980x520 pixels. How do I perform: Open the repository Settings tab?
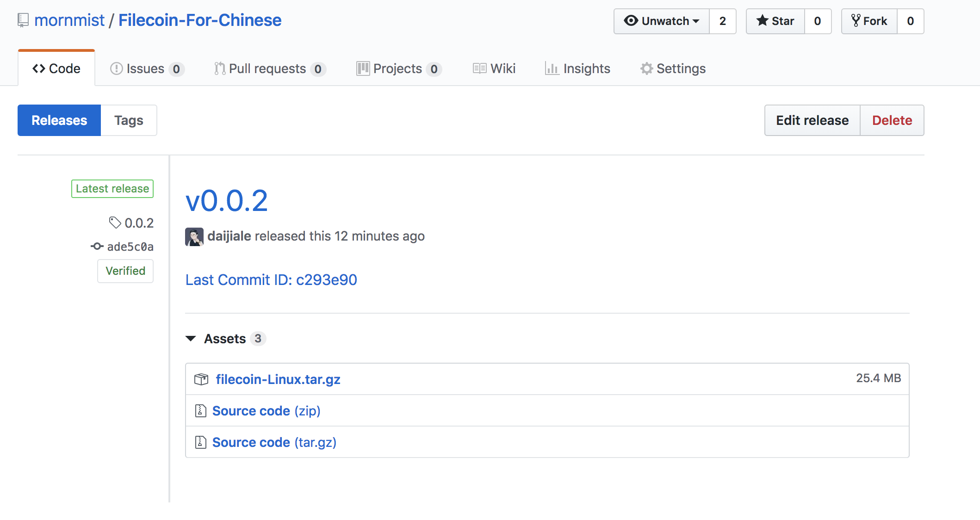673,68
